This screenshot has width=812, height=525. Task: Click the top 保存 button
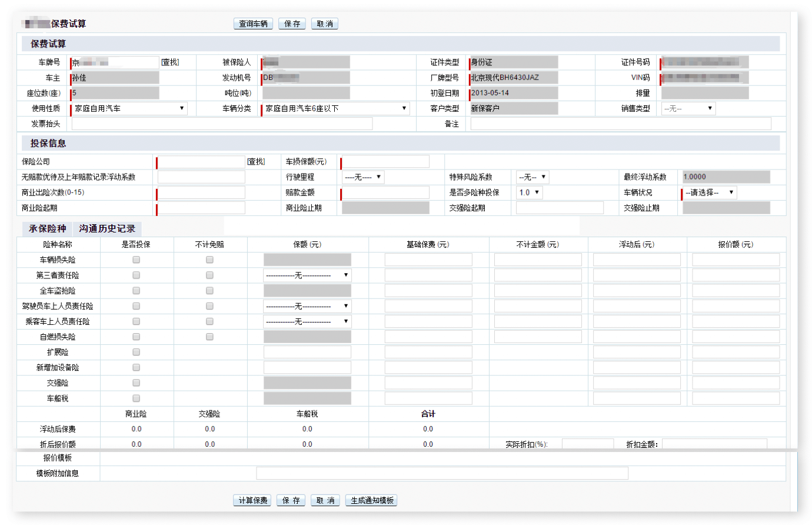pyautogui.click(x=292, y=24)
